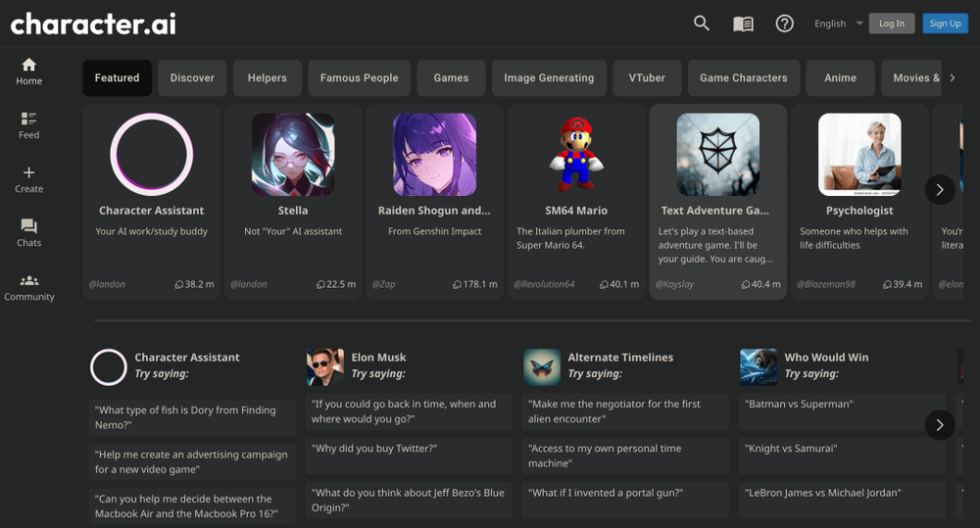The height and width of the screenshot is (528, 980).
Task: Open Chats from the sidebar
Action: click(x=28, y=232)
